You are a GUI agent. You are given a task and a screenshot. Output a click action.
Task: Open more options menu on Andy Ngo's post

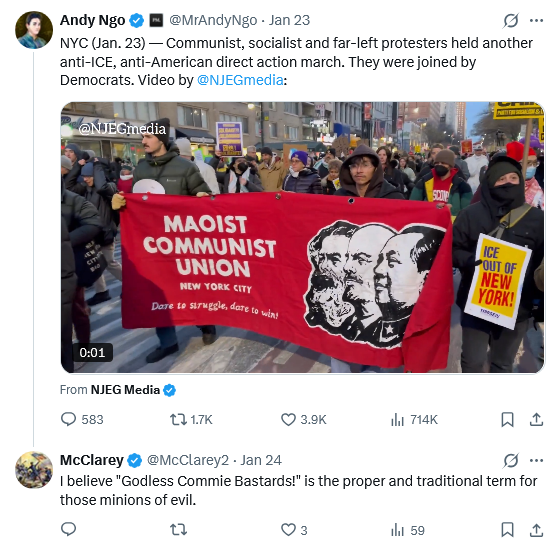tap(536, 21)
